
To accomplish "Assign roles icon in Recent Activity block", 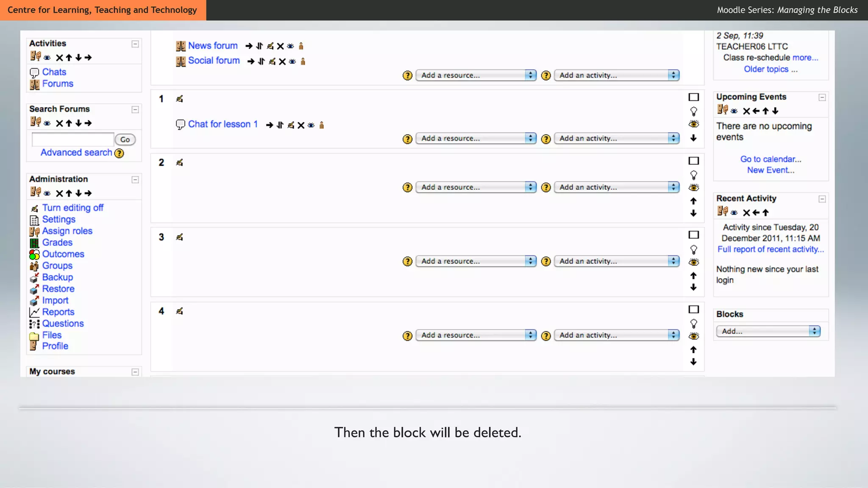I will pos(722,211).
